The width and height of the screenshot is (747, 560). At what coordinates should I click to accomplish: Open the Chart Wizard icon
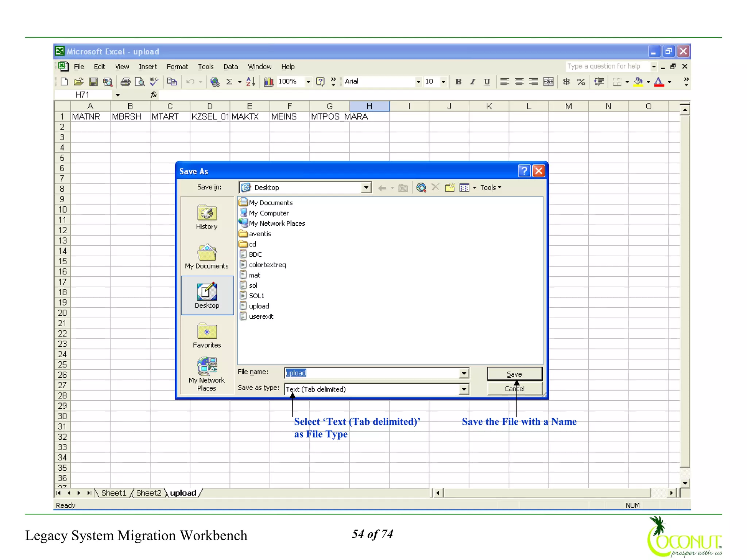pos(269,82)
